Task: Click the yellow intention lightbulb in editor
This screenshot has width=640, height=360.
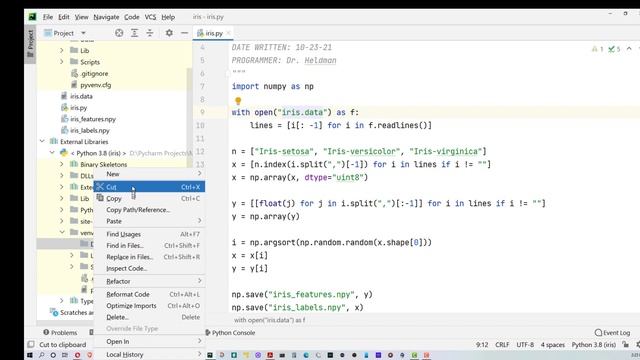Action: [238, 100]
